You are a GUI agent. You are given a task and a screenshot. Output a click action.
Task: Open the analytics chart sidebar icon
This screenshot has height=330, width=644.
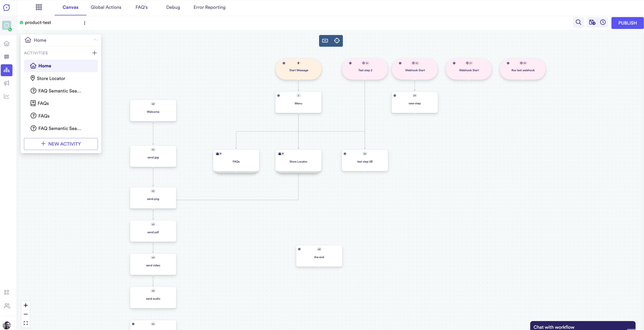point(7,96)
